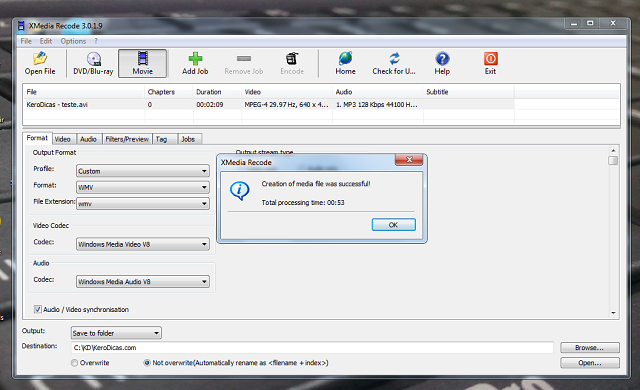Click the Destination path field
The width and height of the screenshot is (640, 390).
(312, 348)
